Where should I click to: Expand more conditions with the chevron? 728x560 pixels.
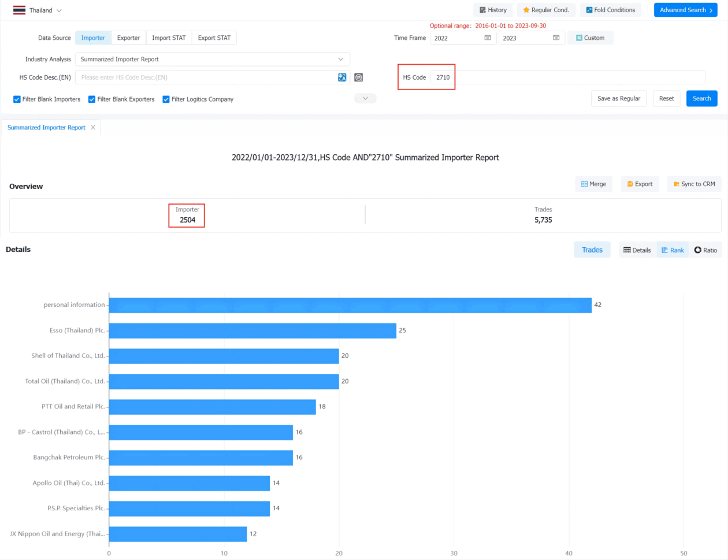(365, 98)
